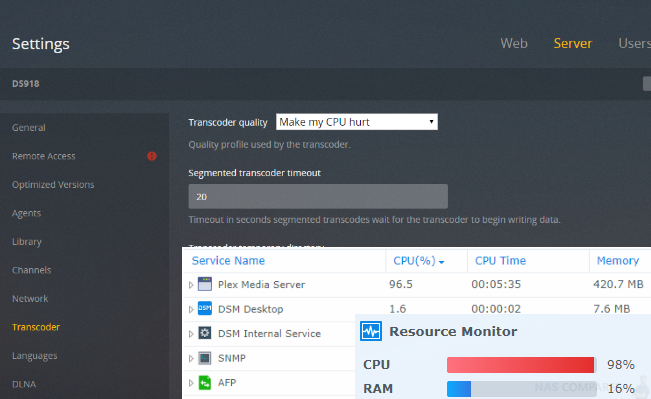651x399 pixels.
Task: Expand the DSM Desktop row
Action: (191, 309)
